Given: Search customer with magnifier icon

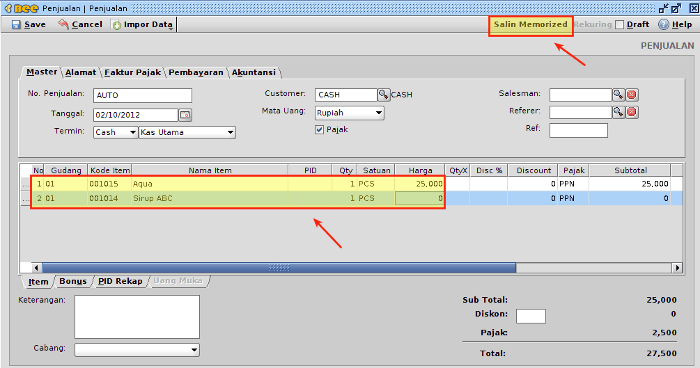Looking at the screenshot, I should (x=383, y=95).
